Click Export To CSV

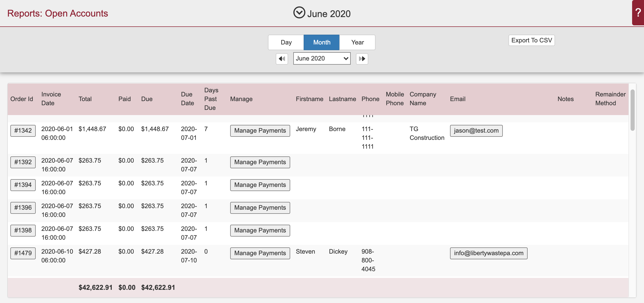pos(531,40)
